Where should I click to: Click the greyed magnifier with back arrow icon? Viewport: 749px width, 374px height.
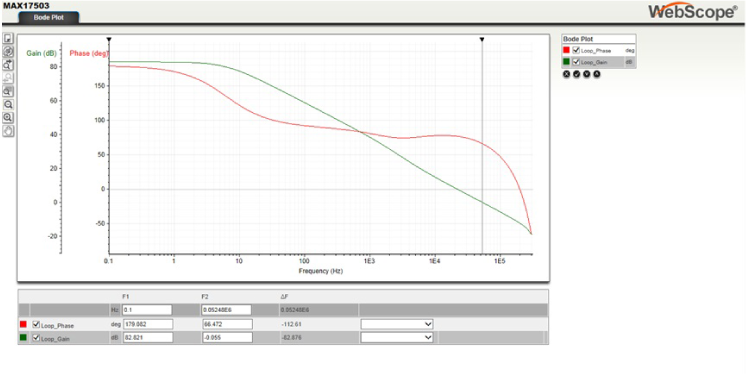pyautogui.click(x=8, y=78)
